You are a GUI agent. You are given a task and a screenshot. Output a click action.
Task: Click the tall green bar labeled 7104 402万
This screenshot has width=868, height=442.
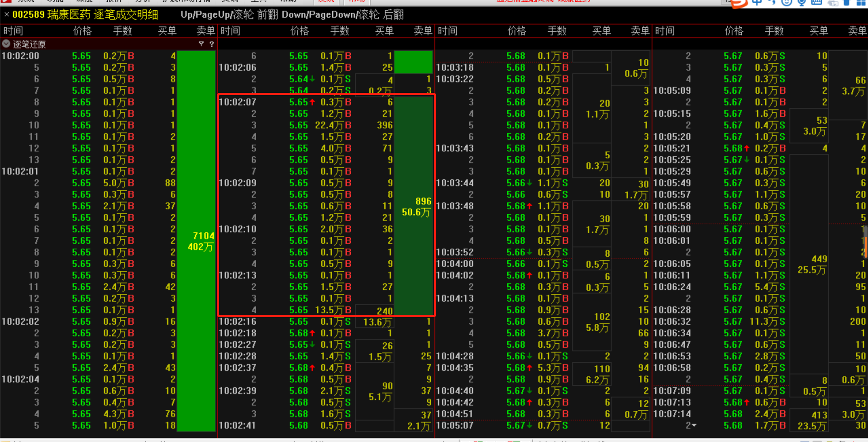[x=196, y=240]
